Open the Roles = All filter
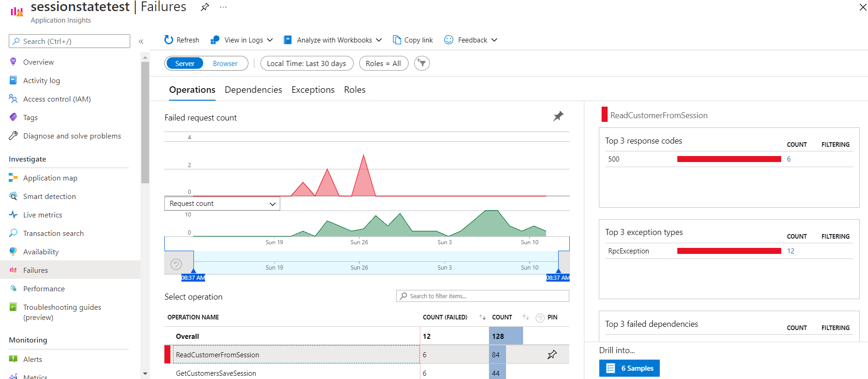This screenshot has width=868, height=379. pos(383,63)
